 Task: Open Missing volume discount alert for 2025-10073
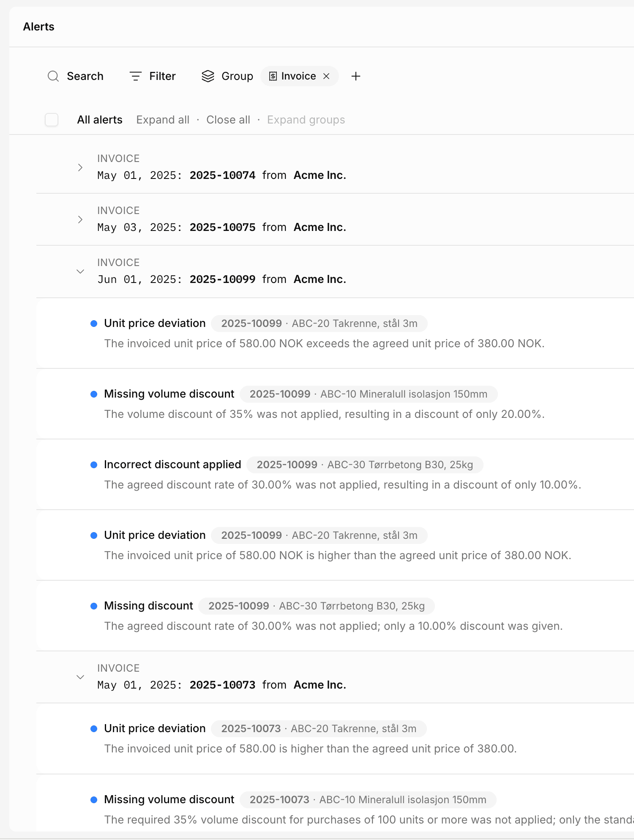pos(169,799)
